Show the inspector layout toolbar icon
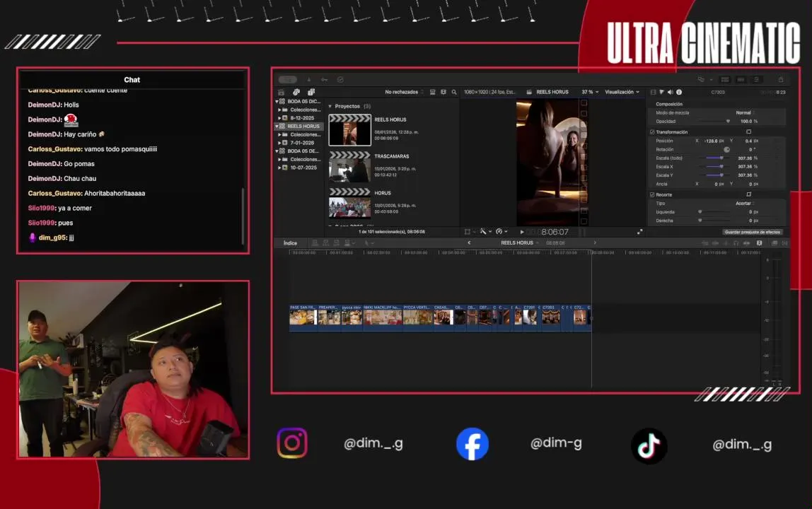812x509 pixels. 757,80
